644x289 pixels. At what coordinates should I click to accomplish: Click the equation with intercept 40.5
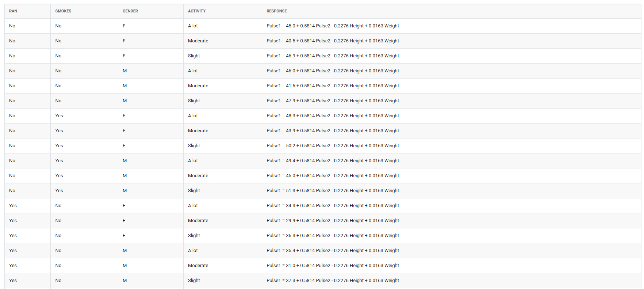tap(333, 41)
